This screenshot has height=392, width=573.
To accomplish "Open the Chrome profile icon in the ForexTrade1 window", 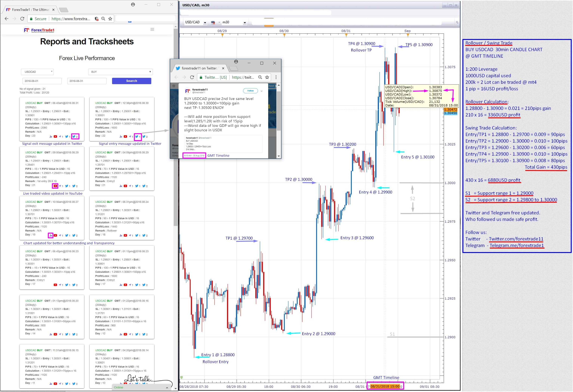I will (133, 4).
